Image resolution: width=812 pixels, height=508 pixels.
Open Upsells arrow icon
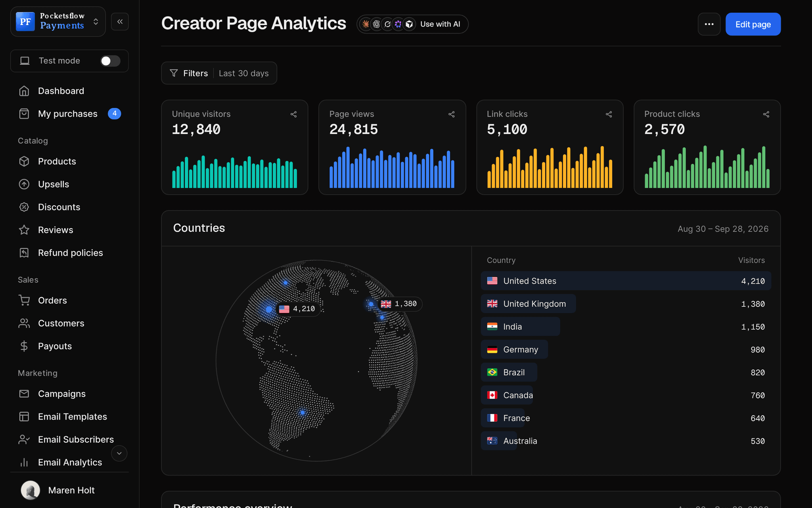(x=24, y=184)
